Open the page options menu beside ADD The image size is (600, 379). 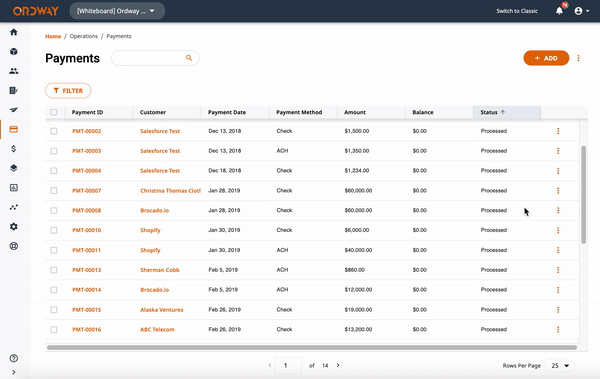coord(579,58)
